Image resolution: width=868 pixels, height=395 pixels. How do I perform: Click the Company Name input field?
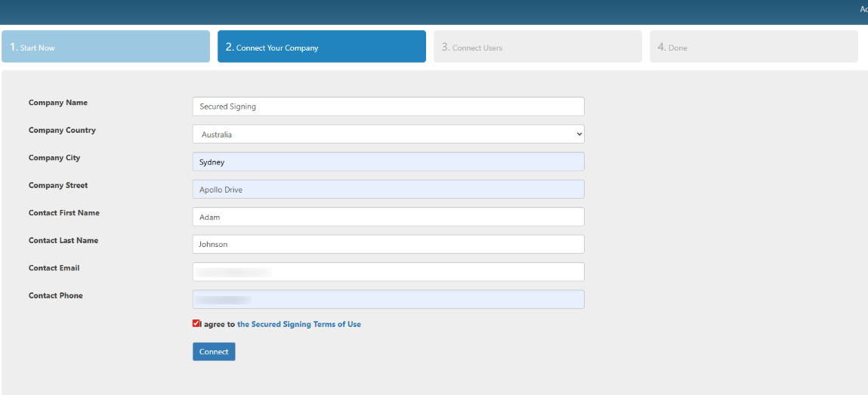coord(388,106)
